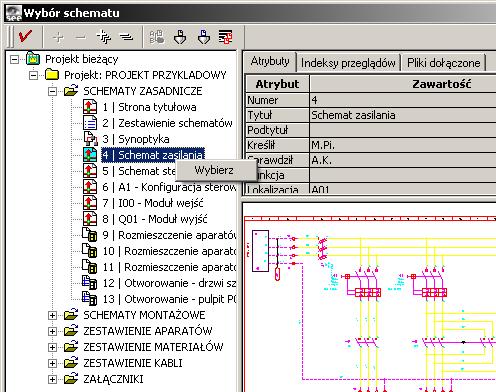Expand the ZESTAWIENIE MATERIAŁÓW folder
The image size is (496, 392).
52,347
